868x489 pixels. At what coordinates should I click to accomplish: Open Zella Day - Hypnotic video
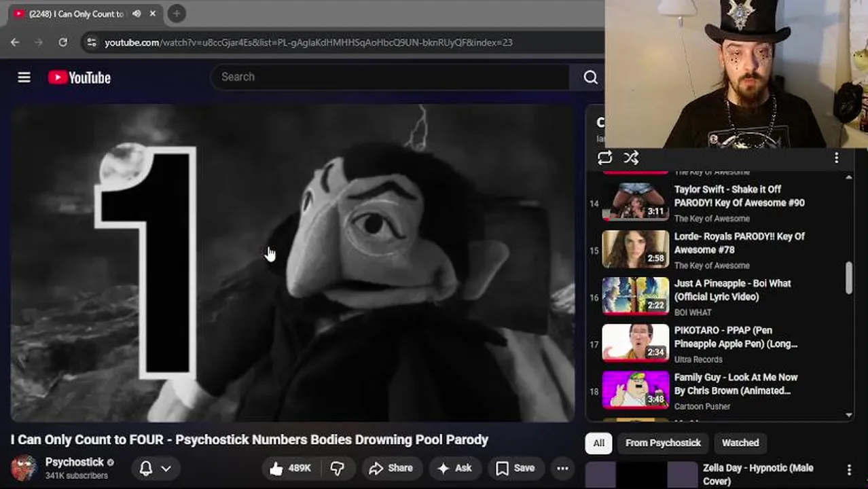758,474
